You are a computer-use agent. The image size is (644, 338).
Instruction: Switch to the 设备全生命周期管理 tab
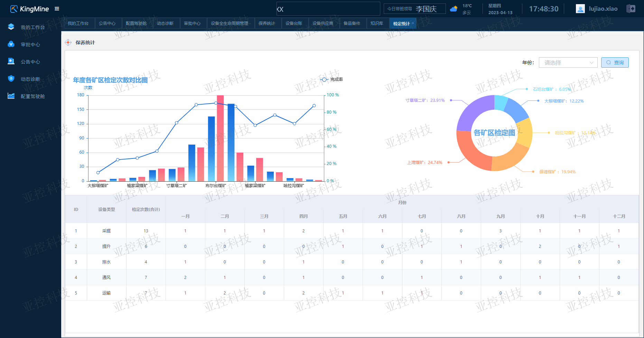tap(230, 23)
